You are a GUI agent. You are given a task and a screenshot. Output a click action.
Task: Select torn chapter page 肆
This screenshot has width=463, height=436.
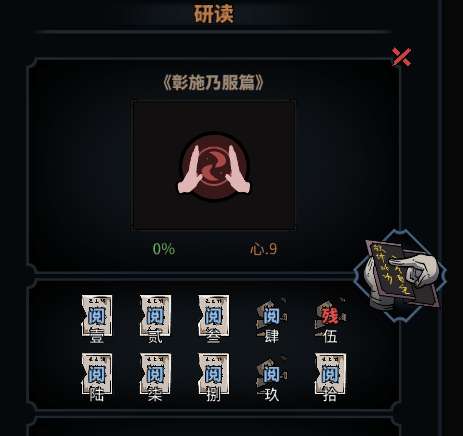click(271, 320)
